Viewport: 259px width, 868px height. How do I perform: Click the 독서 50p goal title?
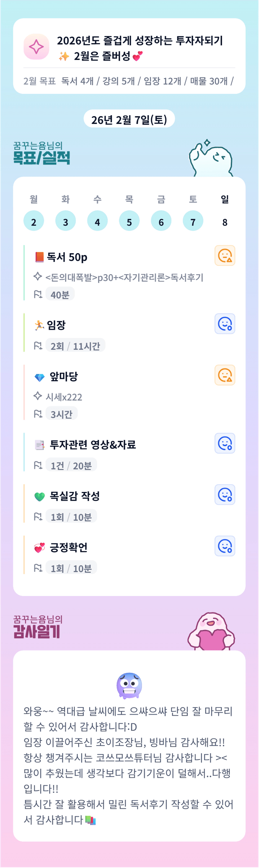[x=67, y=258]
